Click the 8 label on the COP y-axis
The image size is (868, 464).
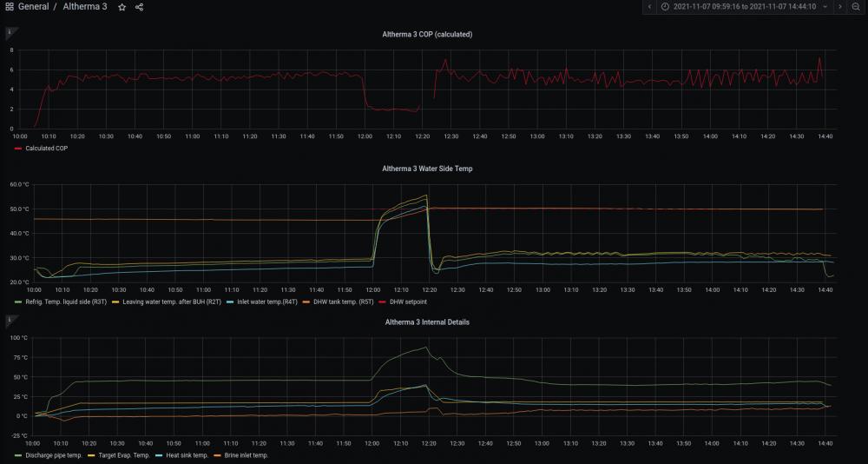(11, 50)
